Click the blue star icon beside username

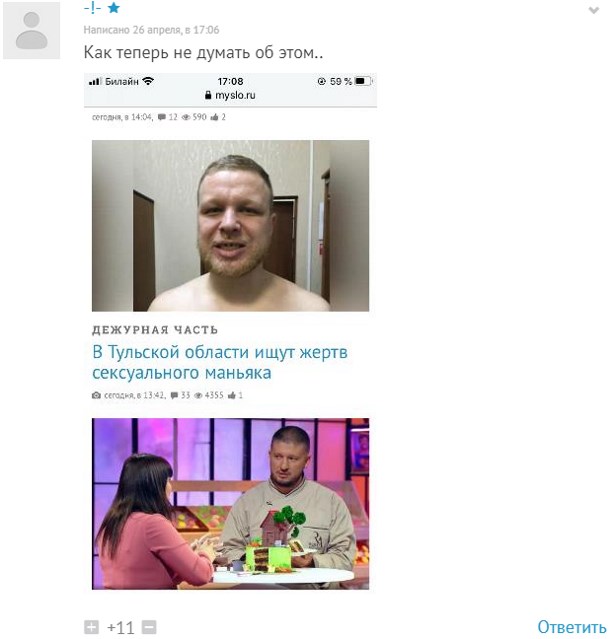(114, 8)
